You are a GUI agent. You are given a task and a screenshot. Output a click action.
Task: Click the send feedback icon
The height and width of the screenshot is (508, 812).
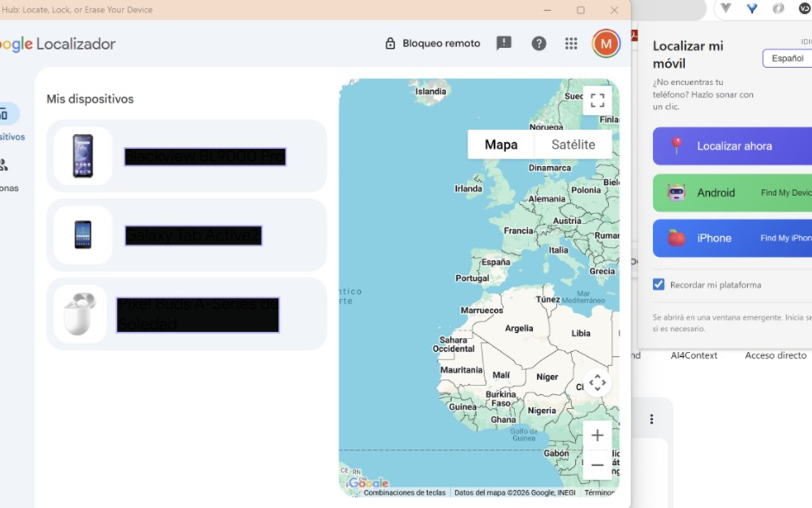504,43
